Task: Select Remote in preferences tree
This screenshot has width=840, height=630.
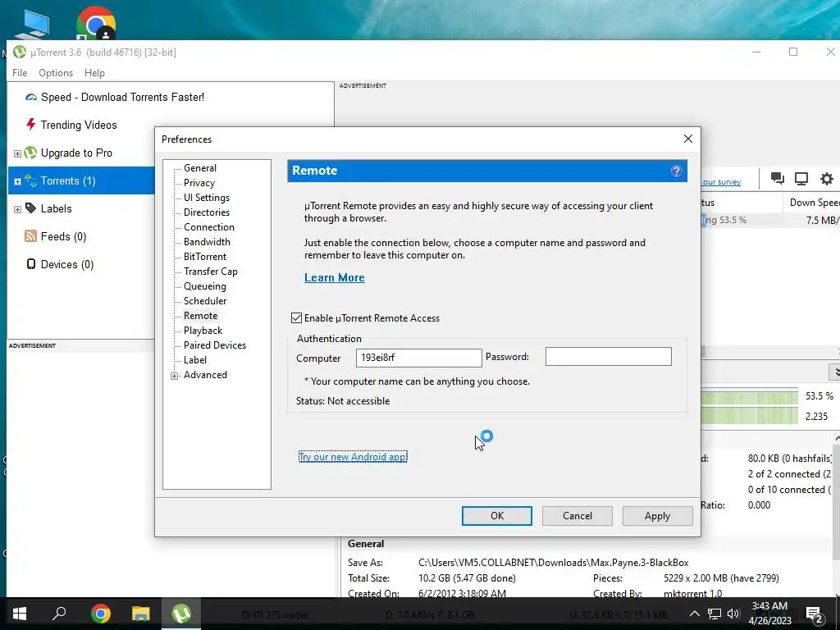Action: 200,316
